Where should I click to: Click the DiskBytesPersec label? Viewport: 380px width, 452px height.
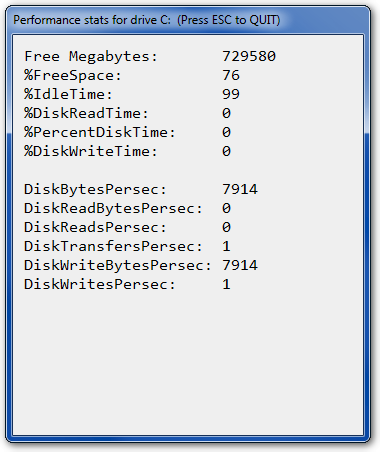point(95,189)
